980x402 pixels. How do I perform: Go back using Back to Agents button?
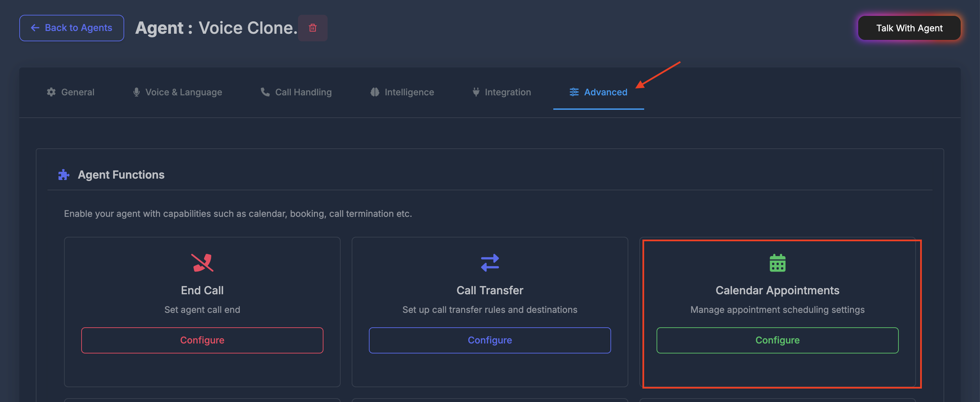72,28
